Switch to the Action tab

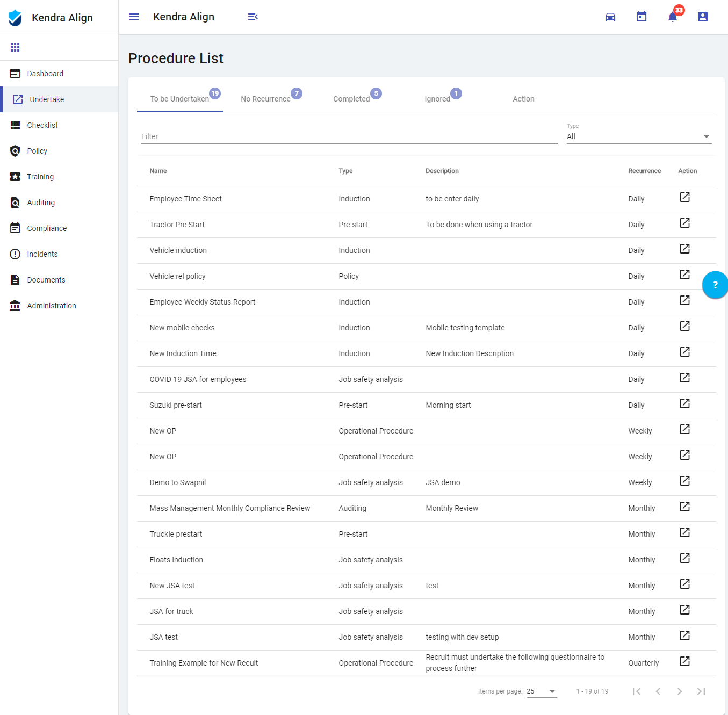point(524,99)
